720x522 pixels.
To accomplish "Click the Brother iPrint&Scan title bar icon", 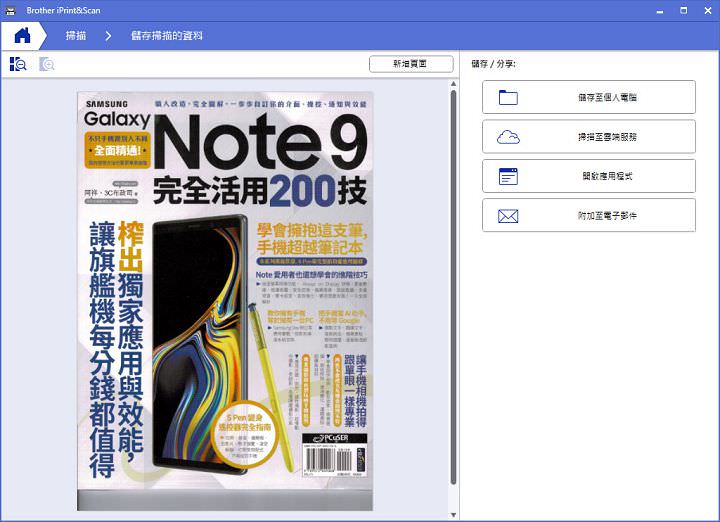I will click(x=10, y=10).
